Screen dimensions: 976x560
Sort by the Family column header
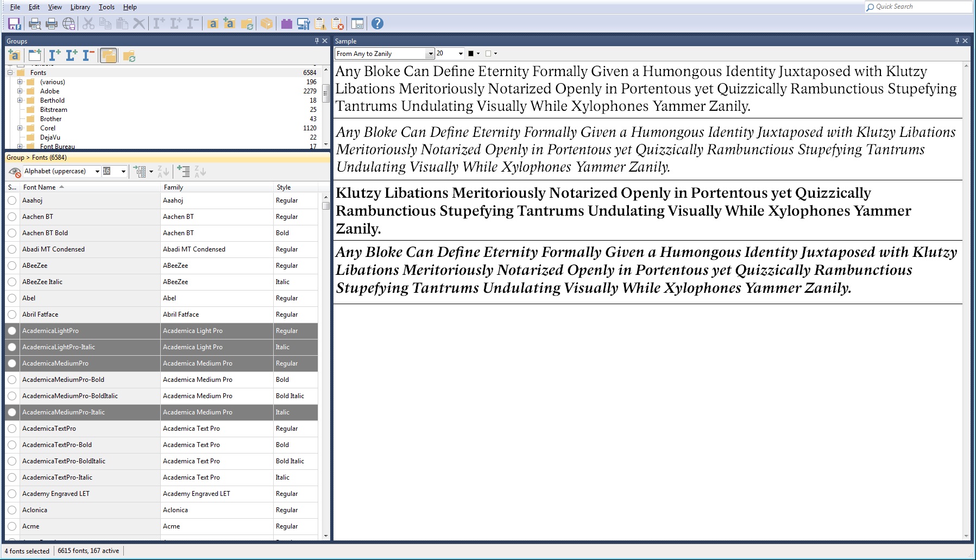tap(217, 187)
